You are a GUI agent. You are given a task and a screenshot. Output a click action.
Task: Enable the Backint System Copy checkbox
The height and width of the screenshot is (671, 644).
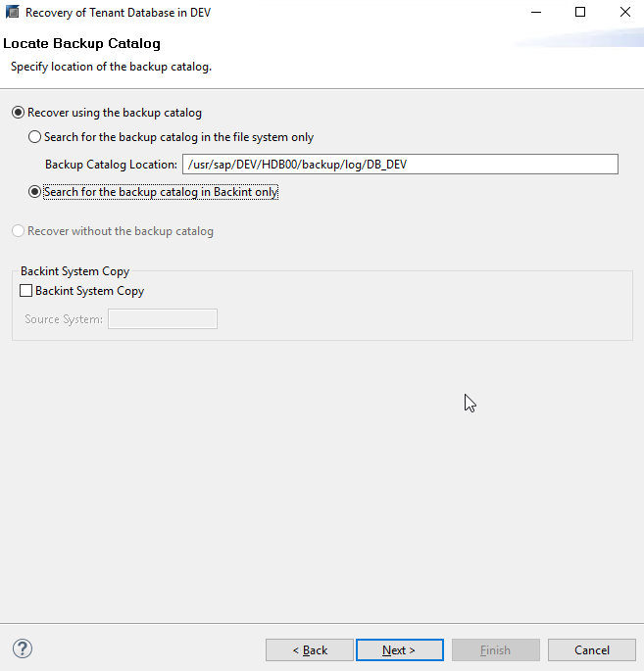tap(26, 291)
